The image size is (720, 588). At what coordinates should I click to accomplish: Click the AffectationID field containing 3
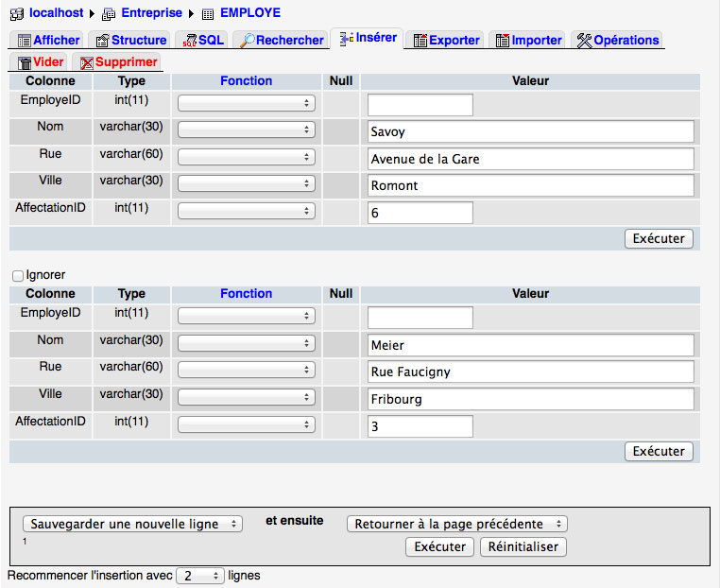pyautogui.click(x=420, y=426)
